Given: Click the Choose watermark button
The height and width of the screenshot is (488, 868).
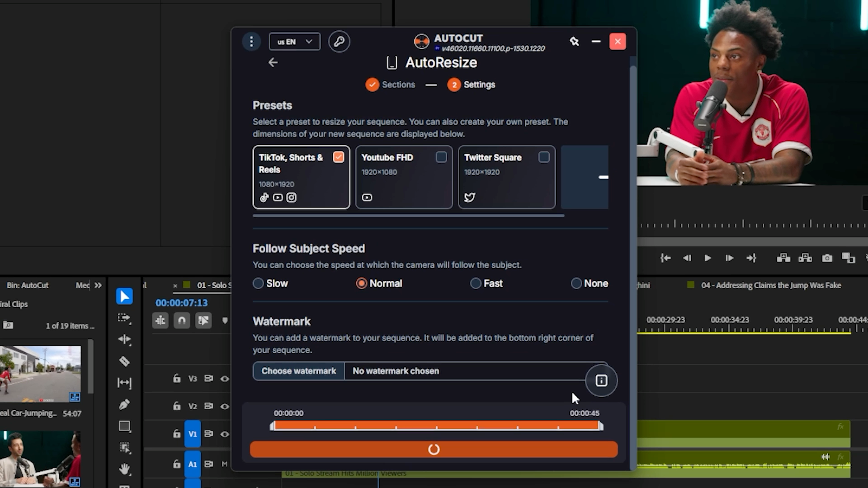Looking at the screenshot, I should pos(298,371).
